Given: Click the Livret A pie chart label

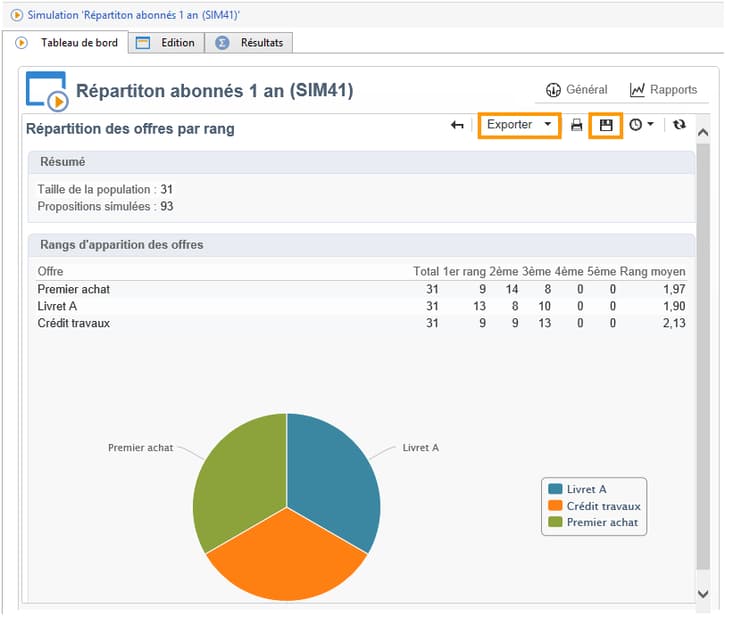Looking at the screenshot, I should (420, 448).
